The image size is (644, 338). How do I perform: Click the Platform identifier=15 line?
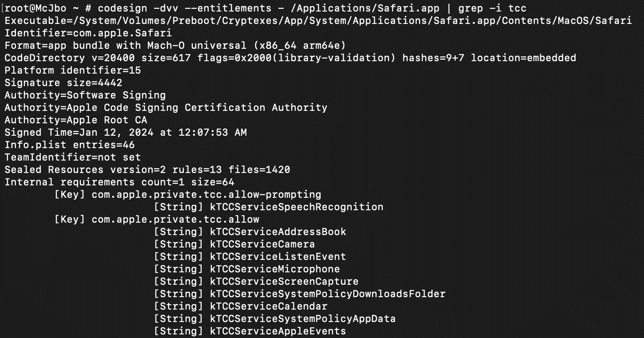click(x=72, y=71)
